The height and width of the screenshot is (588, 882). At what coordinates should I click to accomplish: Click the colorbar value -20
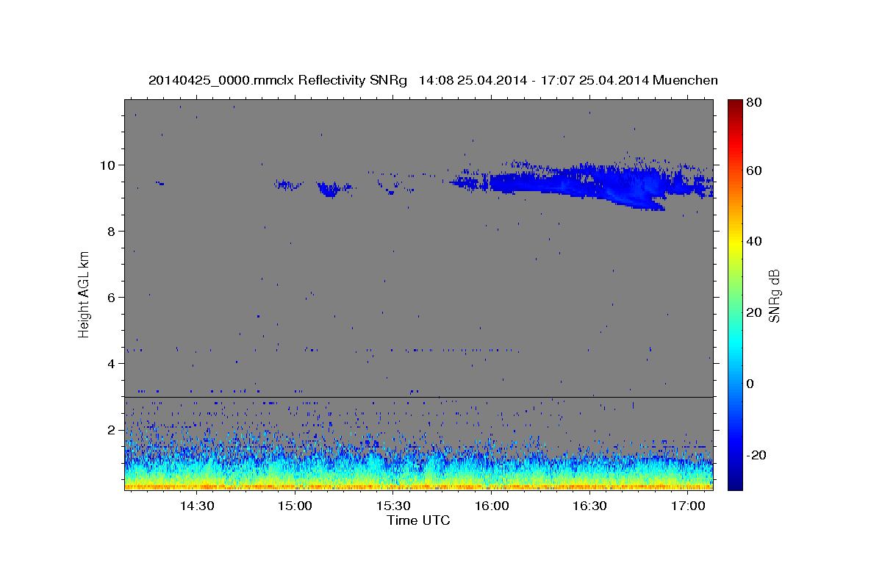coord(756,455)
